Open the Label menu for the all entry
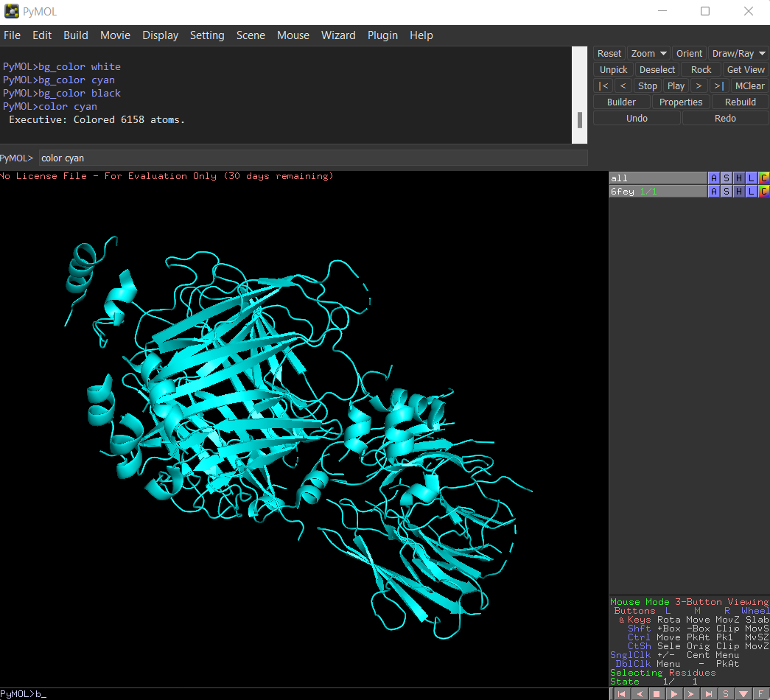The width and height of the screenshot is (770, 700). [751, 178]
